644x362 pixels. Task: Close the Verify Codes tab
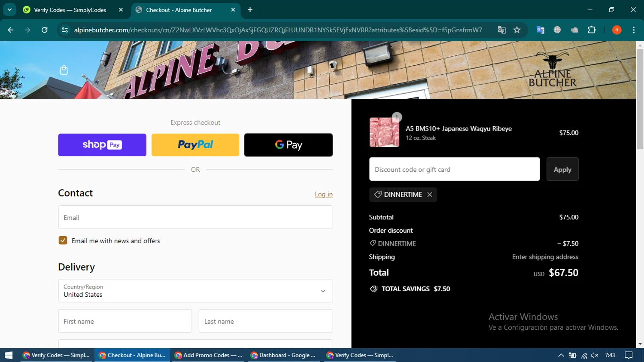click(x=121, y=10)
